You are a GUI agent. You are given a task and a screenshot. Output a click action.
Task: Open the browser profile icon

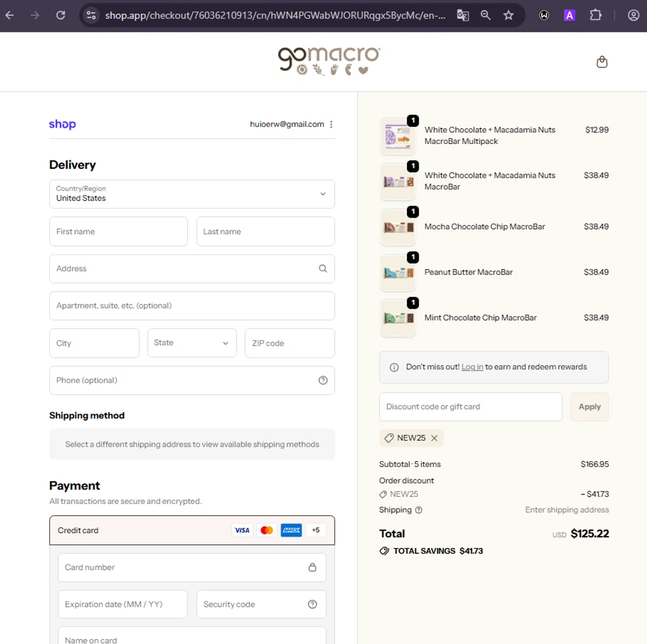[x=634, y=16]
